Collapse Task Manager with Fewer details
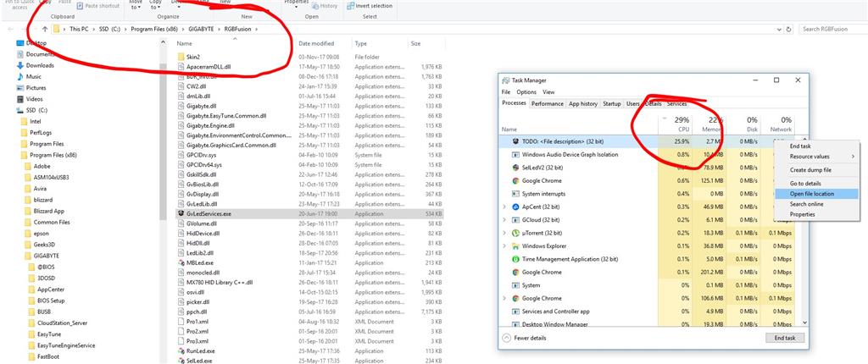 pyautogui.click(x=523, y=338)
